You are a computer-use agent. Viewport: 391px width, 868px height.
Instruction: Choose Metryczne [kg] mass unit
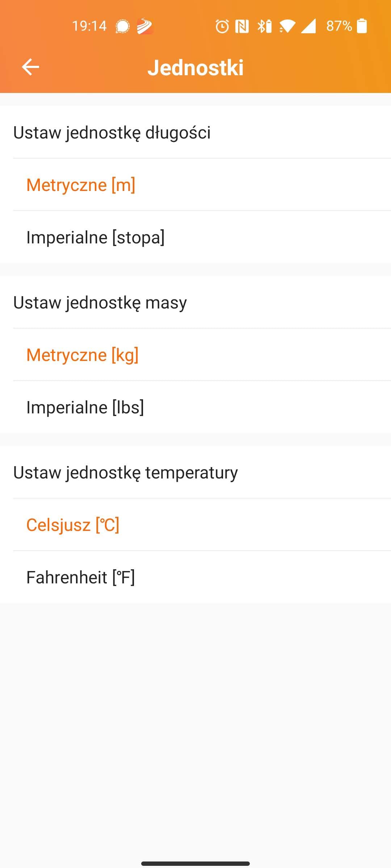83,355
